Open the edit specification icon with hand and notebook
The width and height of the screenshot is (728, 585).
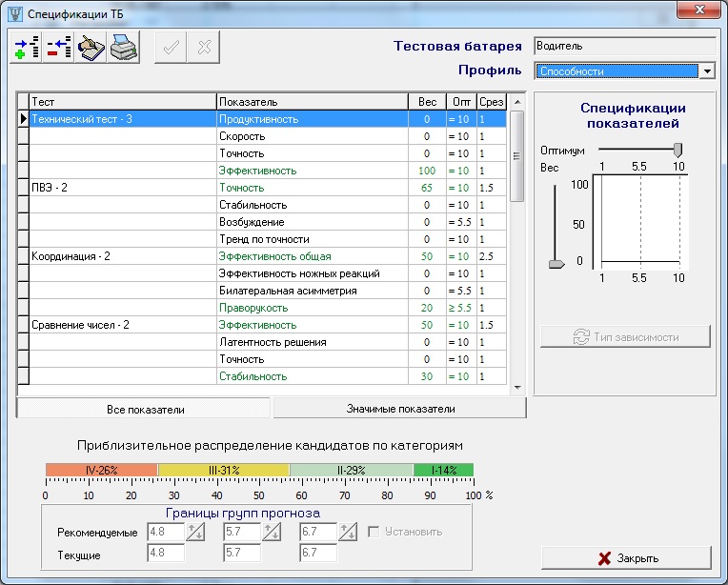point(91,49)
